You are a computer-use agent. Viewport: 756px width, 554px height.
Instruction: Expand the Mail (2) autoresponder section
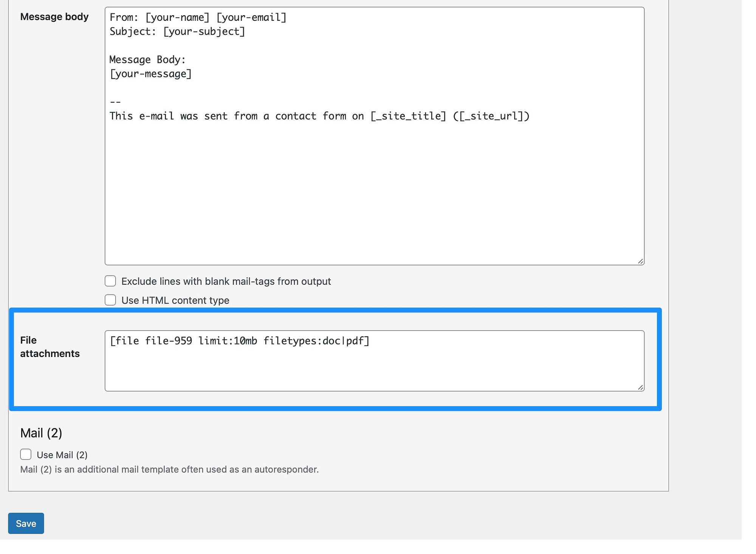click(26, 454)
